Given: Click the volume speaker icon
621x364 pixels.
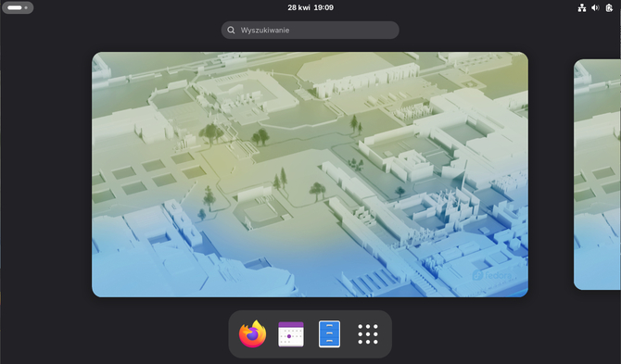Looking at the screenshot, I should click(595, 7).
